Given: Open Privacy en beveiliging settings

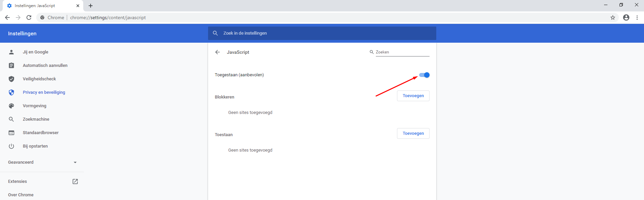Looking at the screenshot, I should point(44,92).
